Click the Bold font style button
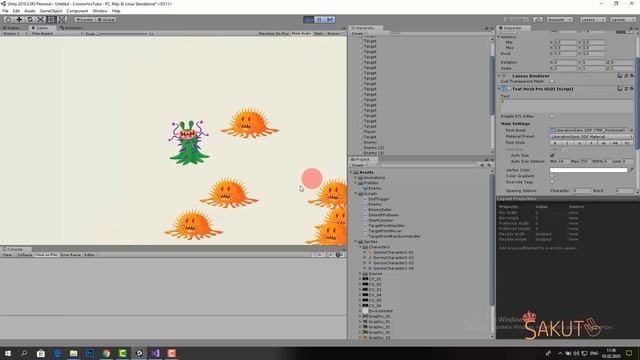Viewport: 640px width, 360px height. click(555, 143)
